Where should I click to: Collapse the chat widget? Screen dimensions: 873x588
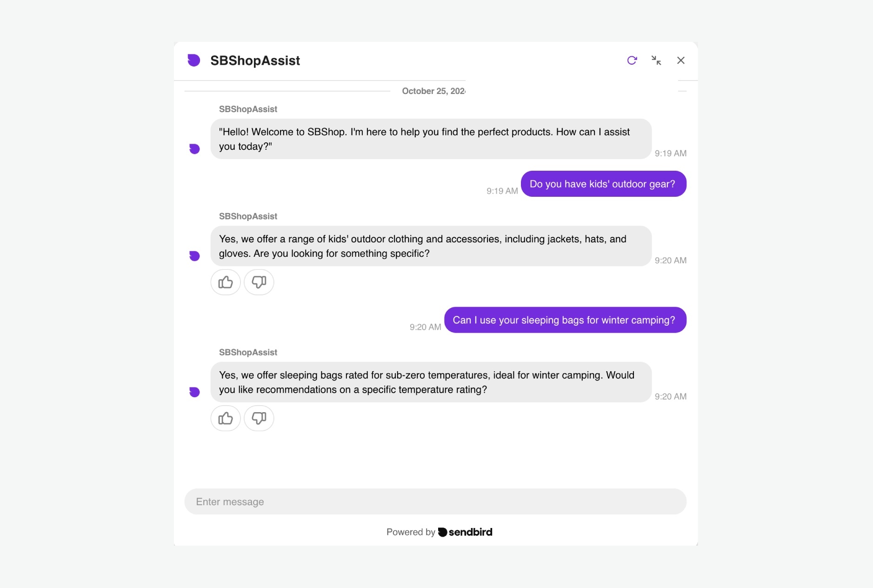point(656,60)
